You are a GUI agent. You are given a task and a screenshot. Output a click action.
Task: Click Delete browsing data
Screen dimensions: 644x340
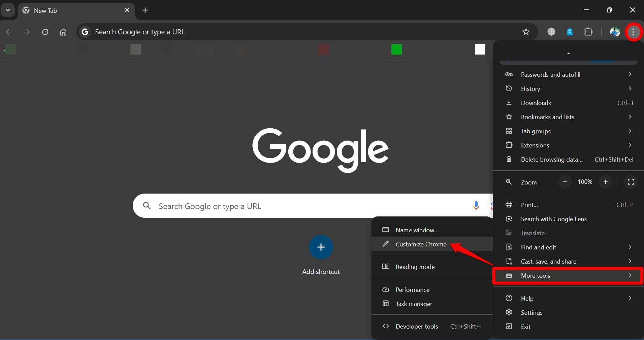tap(551, 160)
